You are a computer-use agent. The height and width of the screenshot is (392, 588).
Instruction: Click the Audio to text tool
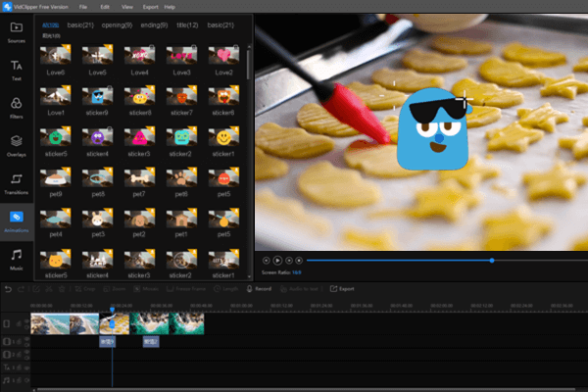[299, 289]
